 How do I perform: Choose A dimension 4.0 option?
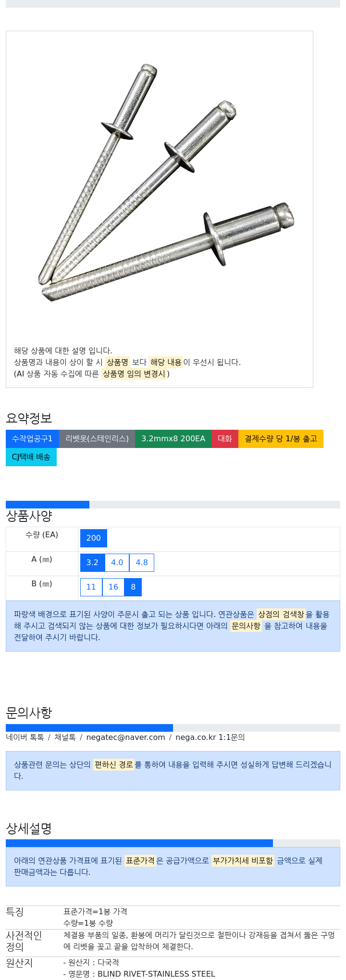117,563
